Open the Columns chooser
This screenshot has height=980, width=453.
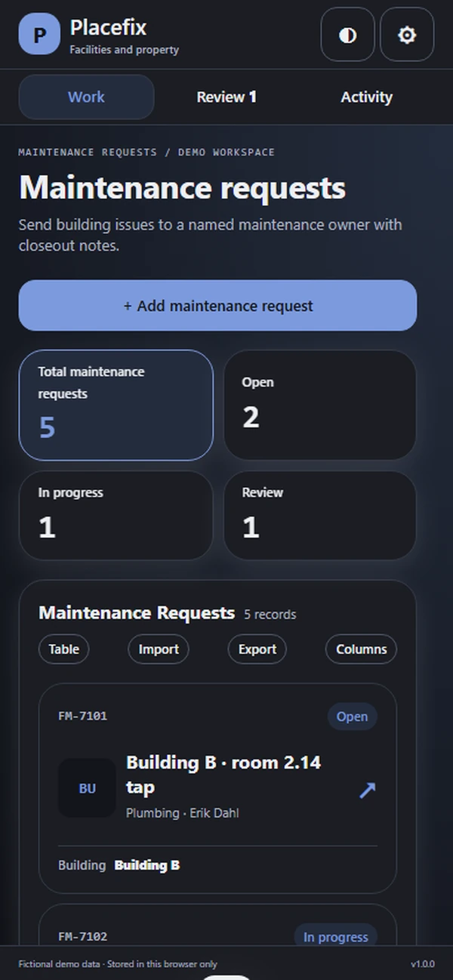[361, 649]
